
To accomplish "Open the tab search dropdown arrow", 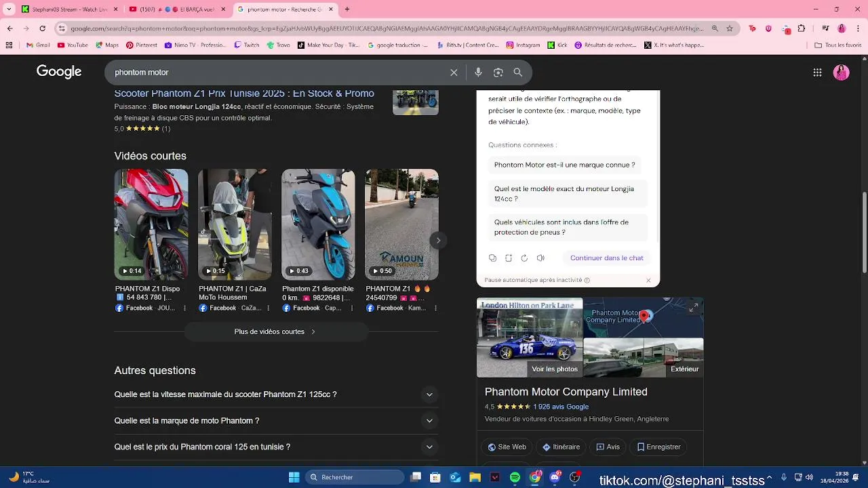I will coord(10,9).
